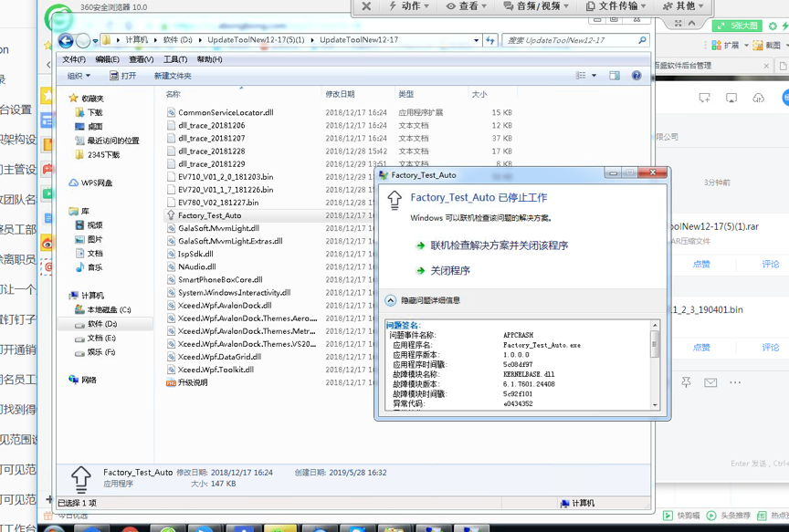Select the 2345下载 favorites folder
This screenshot has height=532, width=789.
102,155
